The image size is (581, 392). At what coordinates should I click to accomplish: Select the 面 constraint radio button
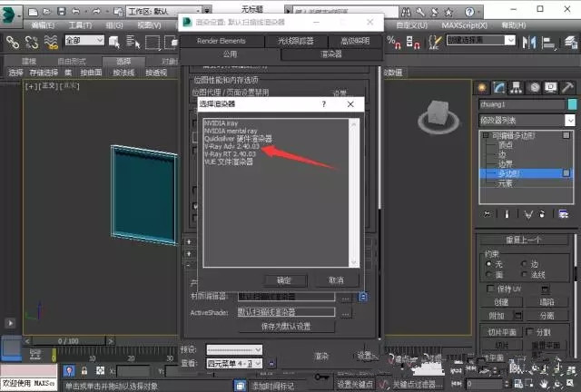(488, 275)
